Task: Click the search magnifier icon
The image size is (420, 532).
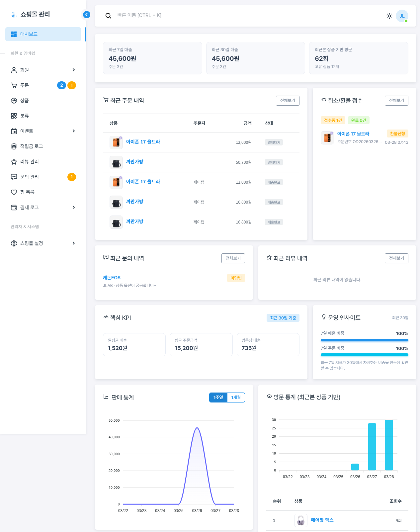Action: tap(108, 16)
